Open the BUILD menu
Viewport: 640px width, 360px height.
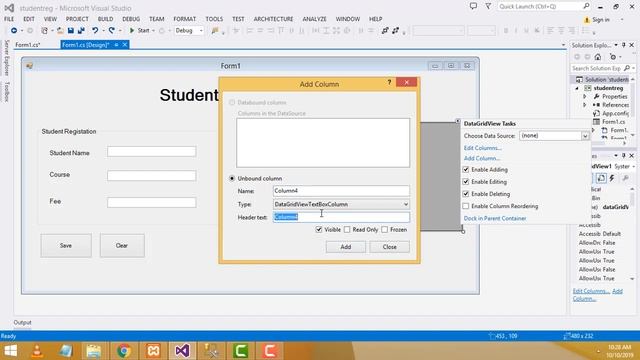point(105,19)
